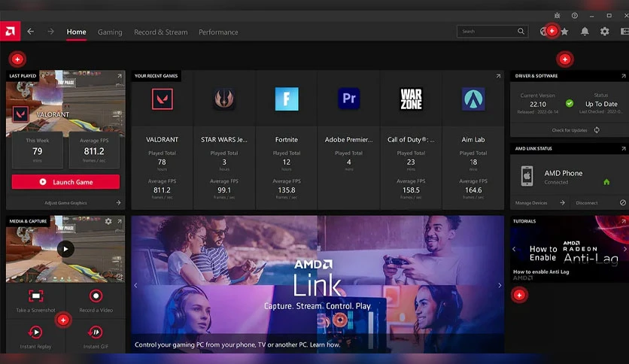Select the VALORANT game icon in recent games
The width and height of the screenshot is (629, 364).
[x=162, y=99]
